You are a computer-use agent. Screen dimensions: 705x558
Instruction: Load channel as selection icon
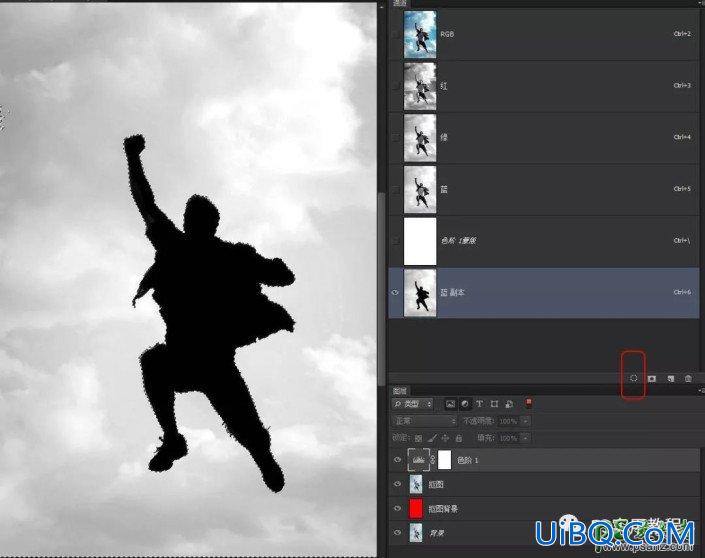coord(634,378)
